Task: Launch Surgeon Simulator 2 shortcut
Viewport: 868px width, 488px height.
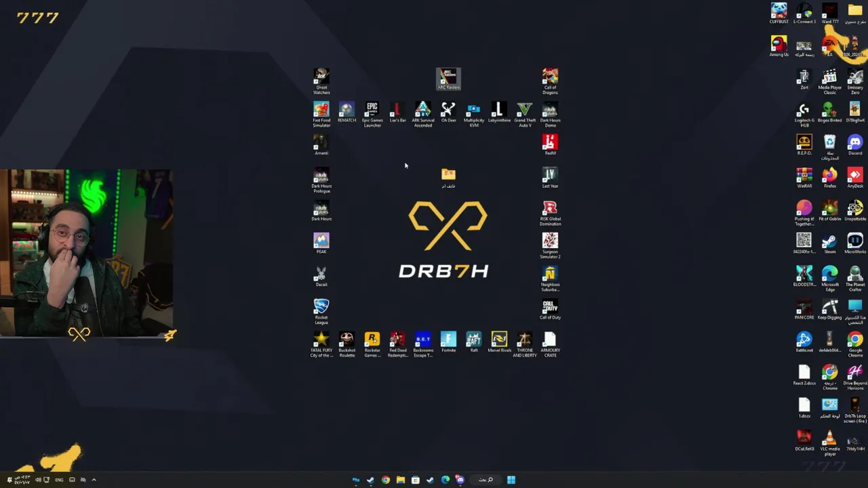Action: (x=550, y=246)
